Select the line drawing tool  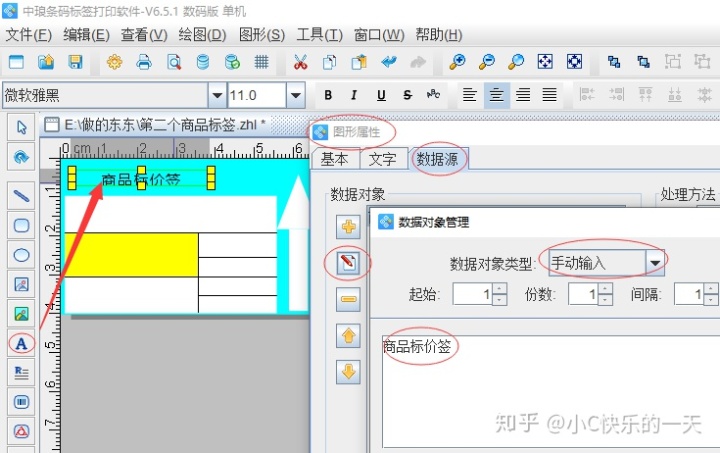(22, 196)
